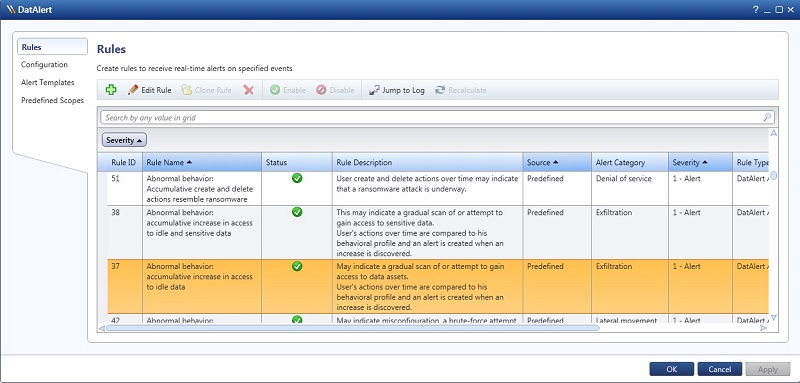The width and height of the screenshot is (800, 383).
Task: Add a new rule with the green plus icon
Action: (x=111, y=90)
